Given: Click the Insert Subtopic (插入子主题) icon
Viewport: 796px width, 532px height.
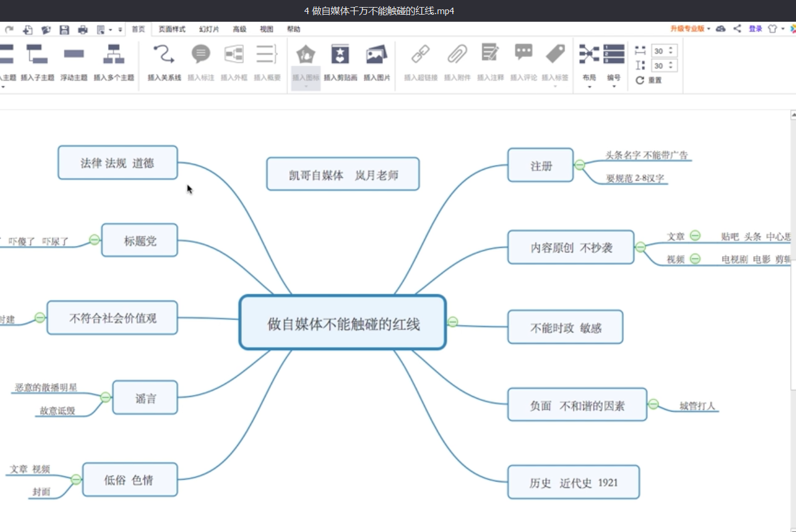Looking at the screenshot, I should [37, 54].
